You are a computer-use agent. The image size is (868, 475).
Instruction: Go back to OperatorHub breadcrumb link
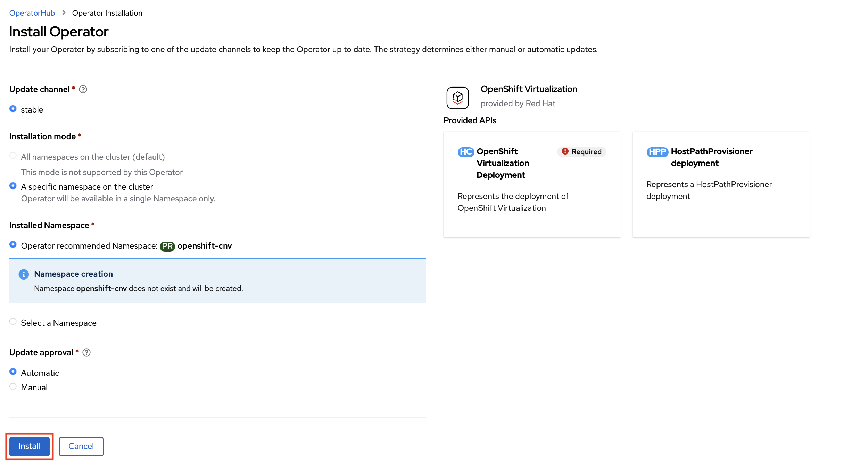32,13
